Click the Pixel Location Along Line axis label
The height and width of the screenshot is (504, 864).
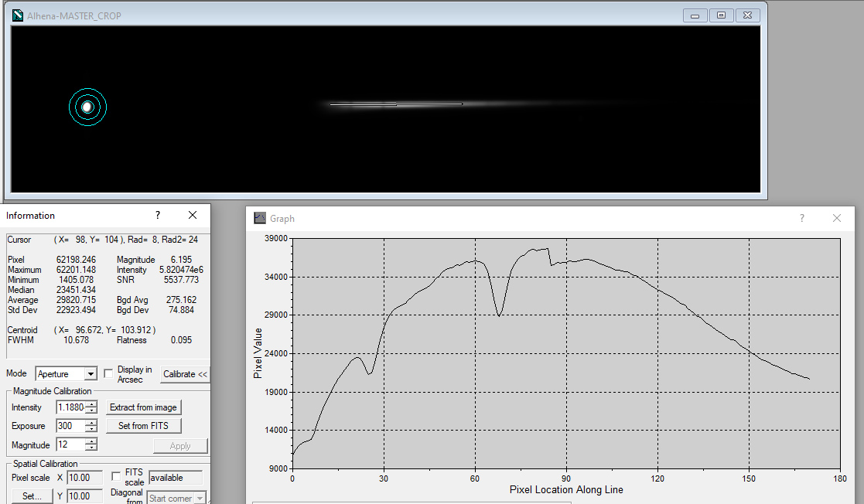pos(566,489)
